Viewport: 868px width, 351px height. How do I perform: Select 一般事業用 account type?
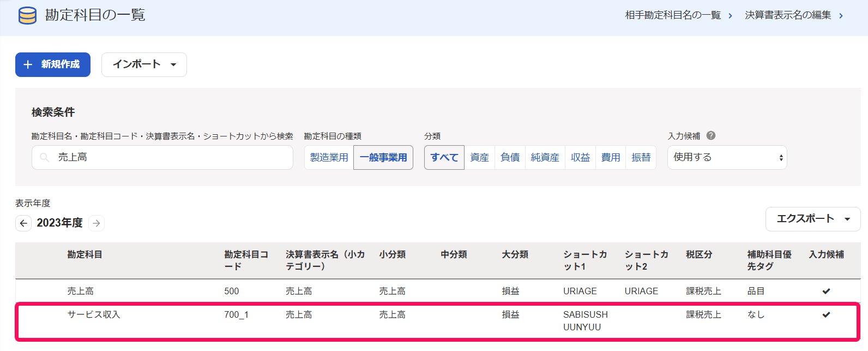pos(383,157)
